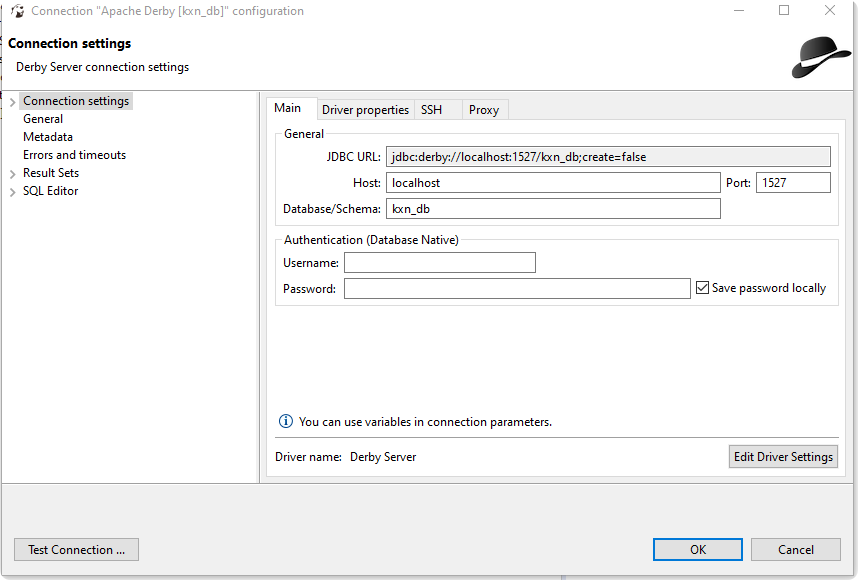The width and height of the screenshot is (858, 580).
Task: Maximize the configuration dialog window
Action: point(784,11)
